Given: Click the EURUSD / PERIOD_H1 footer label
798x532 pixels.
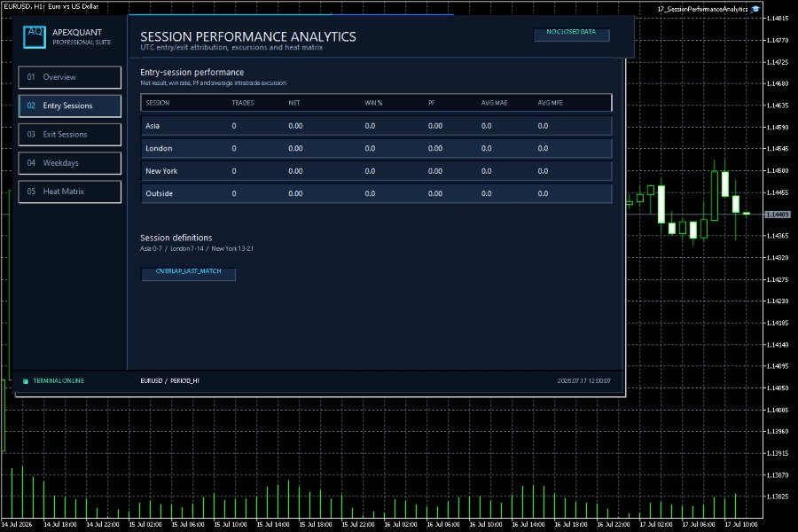Looking at the screenshot, I should (169, 380).
